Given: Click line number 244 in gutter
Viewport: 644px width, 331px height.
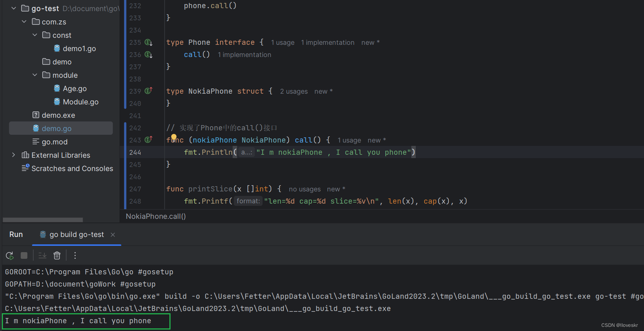Looking at the screenshot, I should pos(135,152).
